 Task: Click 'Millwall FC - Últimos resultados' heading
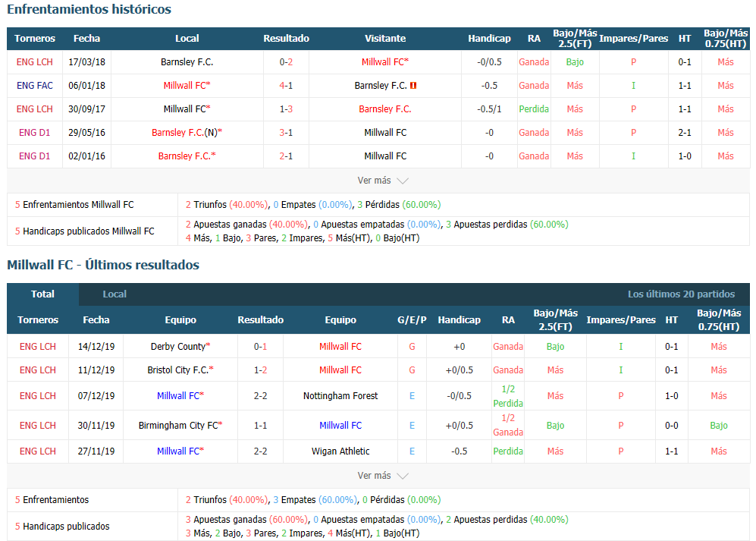point(103,265)
